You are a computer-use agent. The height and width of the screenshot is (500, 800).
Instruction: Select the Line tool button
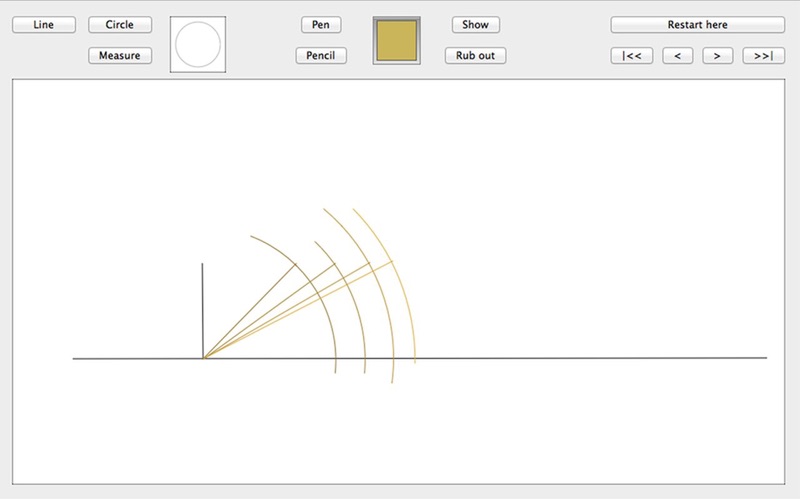(43, 25)
